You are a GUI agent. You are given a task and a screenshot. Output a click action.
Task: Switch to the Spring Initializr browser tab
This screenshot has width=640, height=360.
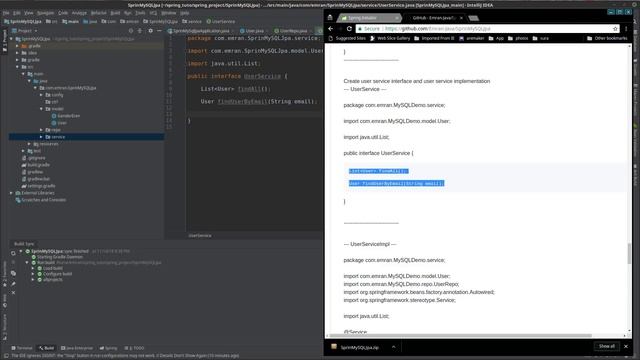369,18
